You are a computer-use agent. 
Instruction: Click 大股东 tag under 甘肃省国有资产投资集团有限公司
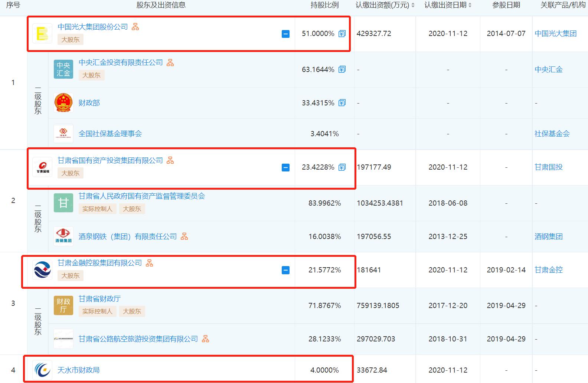(x=71, y=173)
